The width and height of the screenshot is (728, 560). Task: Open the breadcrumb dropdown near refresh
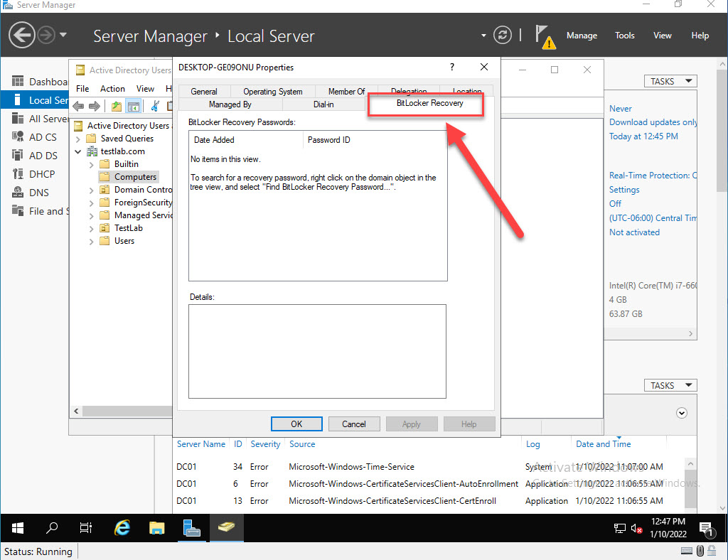click(x=483, y=36)
